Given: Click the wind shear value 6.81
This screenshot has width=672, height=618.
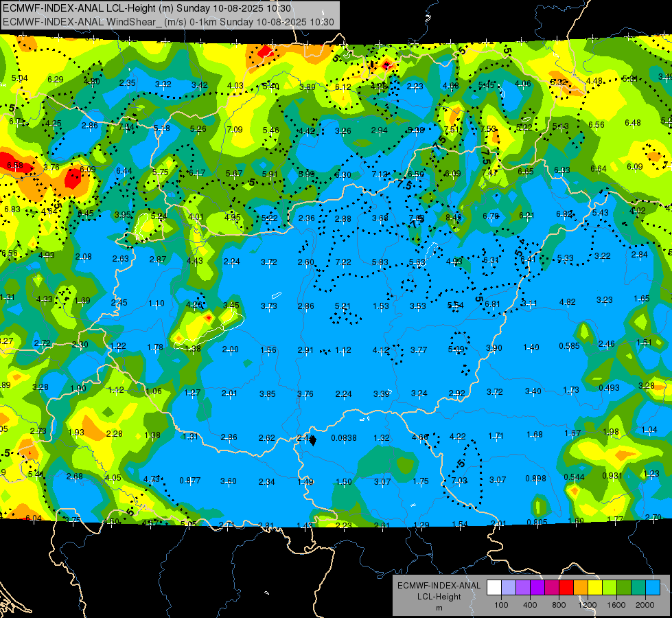Looking at the screenshot, I should coord(492,304).
